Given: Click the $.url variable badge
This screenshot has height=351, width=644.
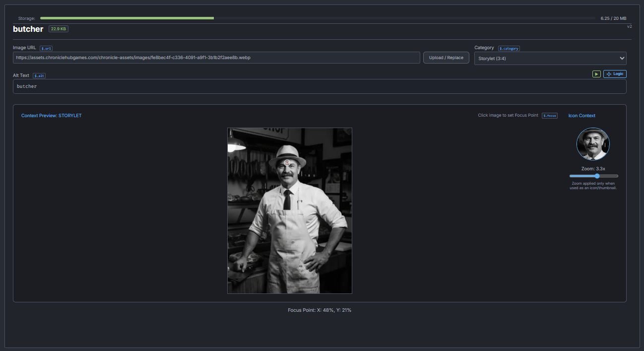Looking at the screenshot, I should pos(46,48).
